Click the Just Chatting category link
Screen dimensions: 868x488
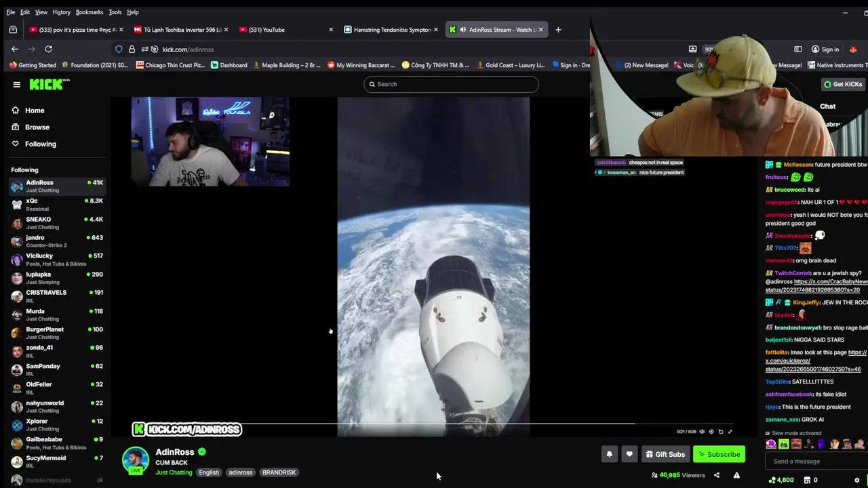[174, 472]
